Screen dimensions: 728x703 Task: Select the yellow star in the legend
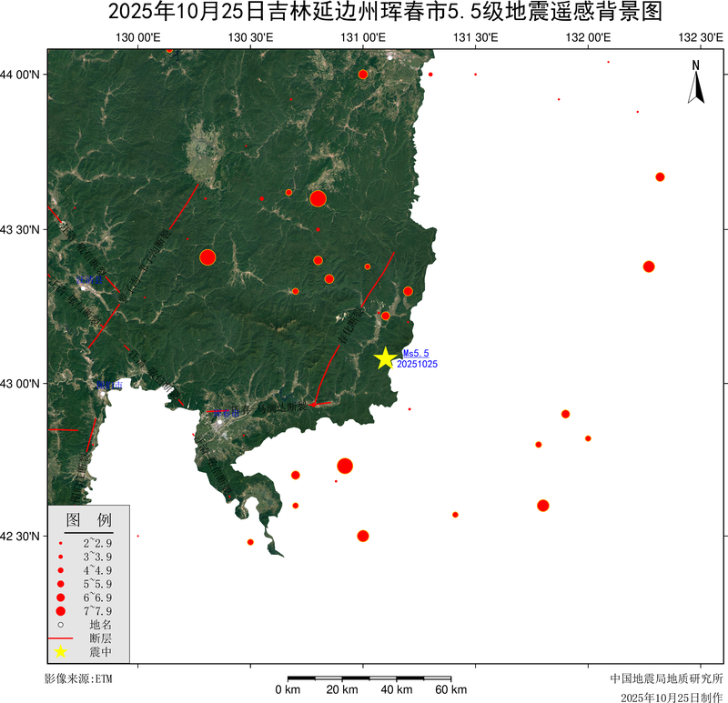coord(60,652)
